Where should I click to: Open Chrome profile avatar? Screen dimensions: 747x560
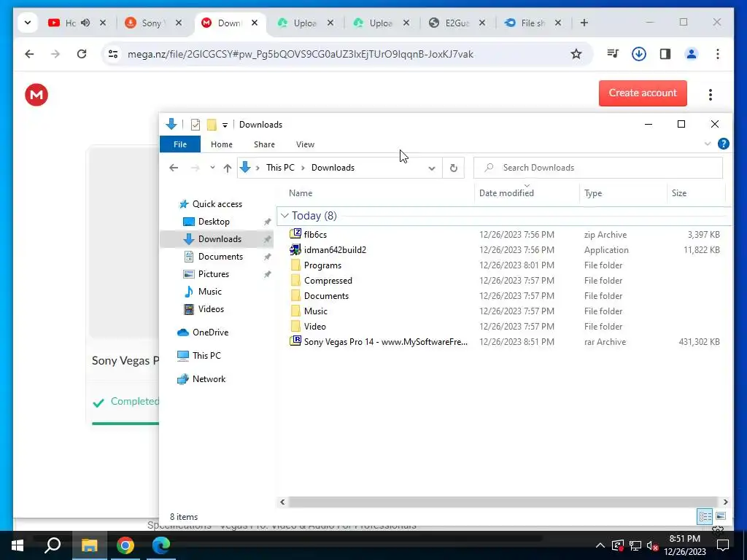coord(692,54)
